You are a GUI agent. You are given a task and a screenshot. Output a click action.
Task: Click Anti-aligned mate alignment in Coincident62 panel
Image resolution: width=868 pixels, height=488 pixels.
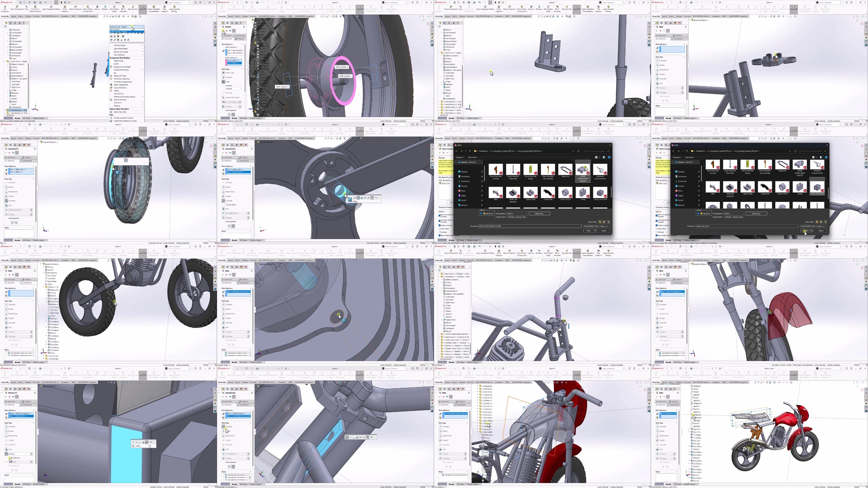pos(234,467)
